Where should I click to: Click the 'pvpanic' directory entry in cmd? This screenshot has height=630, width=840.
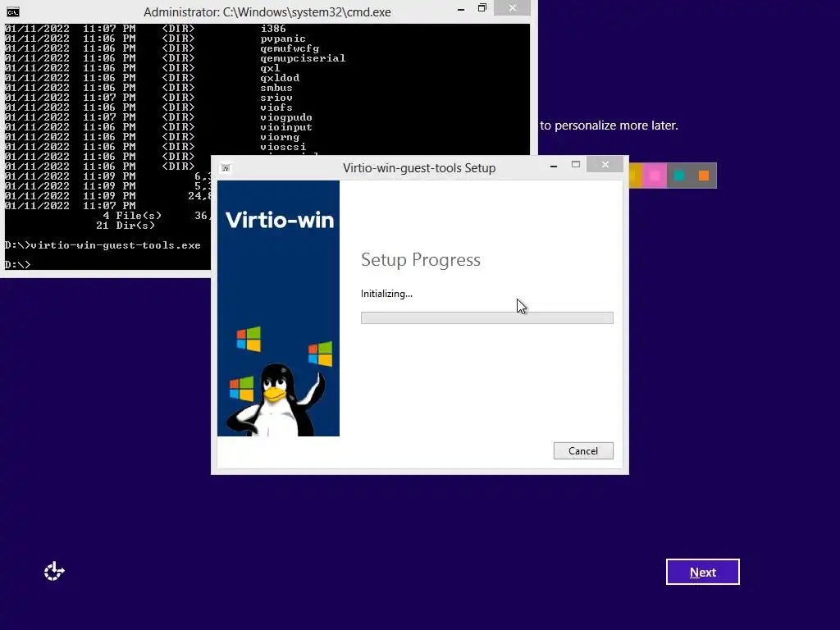283,39
